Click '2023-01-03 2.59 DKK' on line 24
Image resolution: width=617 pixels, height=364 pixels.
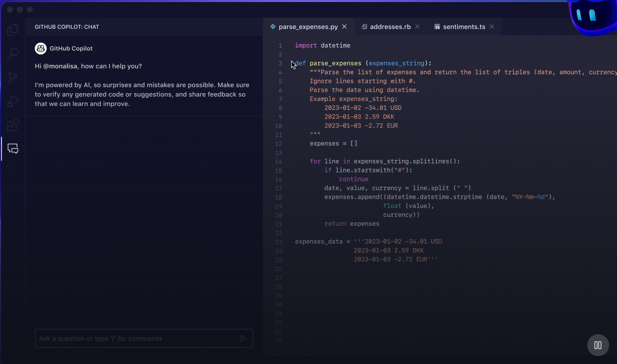tap(389, 251)
